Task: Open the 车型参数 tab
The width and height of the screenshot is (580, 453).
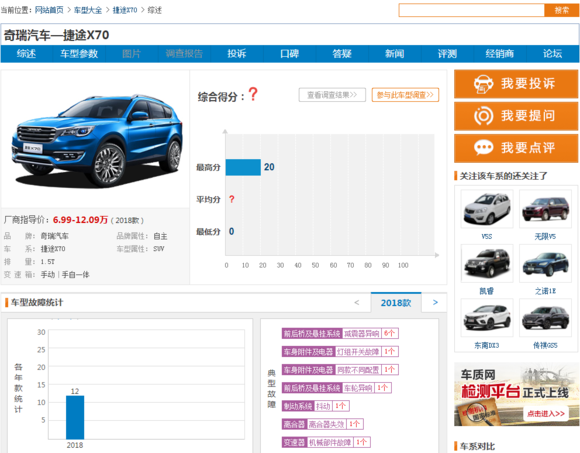Action: (x=79, y=54)
